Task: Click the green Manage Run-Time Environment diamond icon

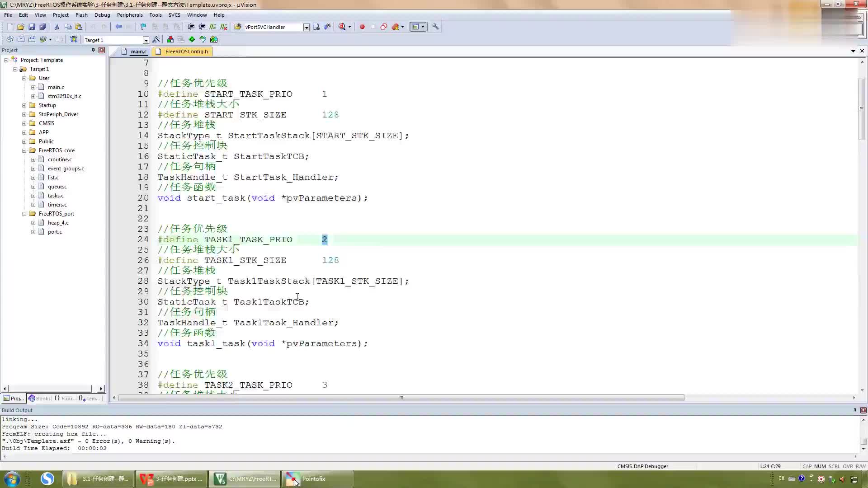Action: pos(192,39)
